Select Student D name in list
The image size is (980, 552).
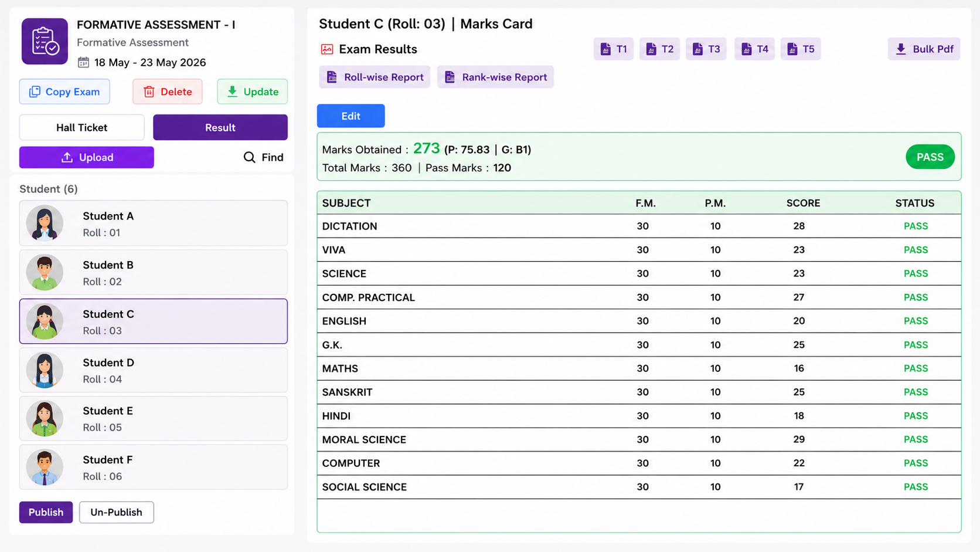[108, 363]
